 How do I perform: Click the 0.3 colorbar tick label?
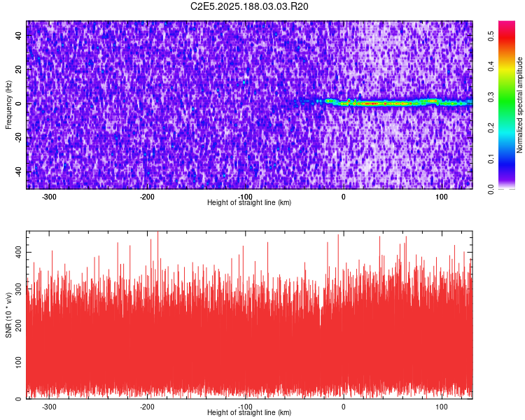(x=491, y=97)
